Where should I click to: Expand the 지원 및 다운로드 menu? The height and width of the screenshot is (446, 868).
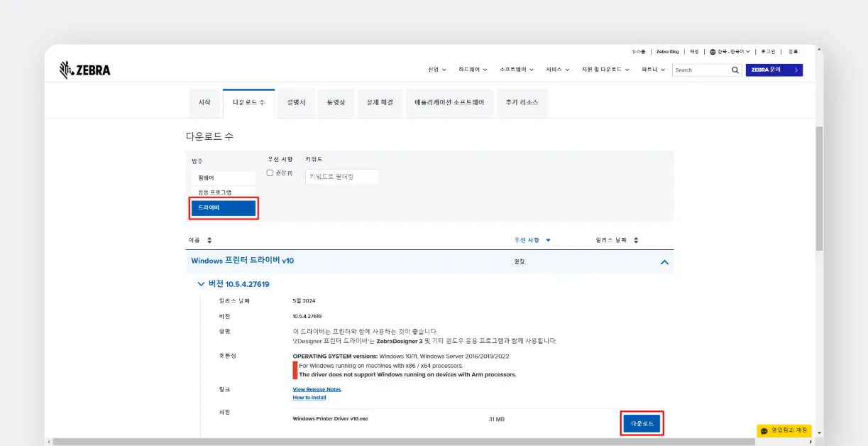tap(605, 70)
